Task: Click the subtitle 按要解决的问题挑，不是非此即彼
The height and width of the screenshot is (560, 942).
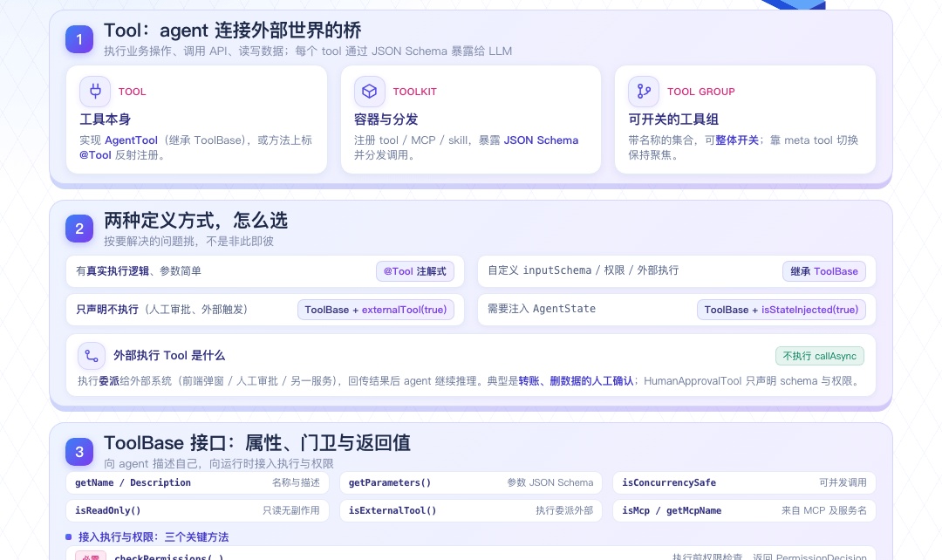Action: [188, 242]
